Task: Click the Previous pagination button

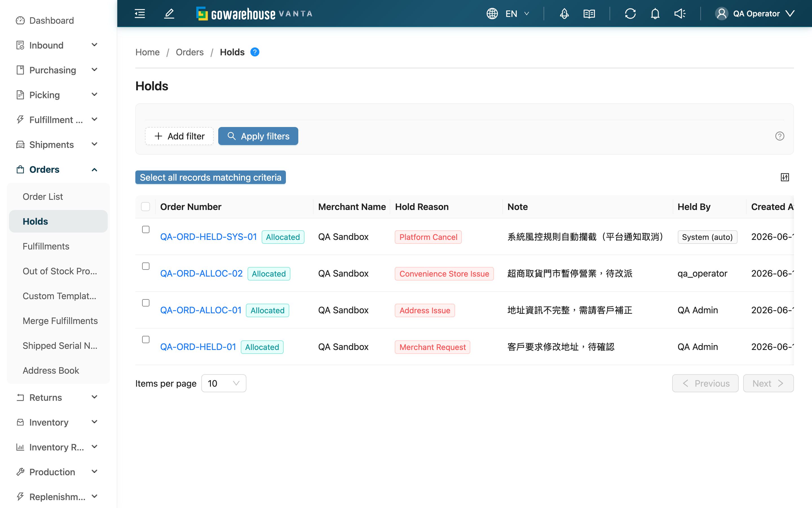Action: click(x=705, y=383)
